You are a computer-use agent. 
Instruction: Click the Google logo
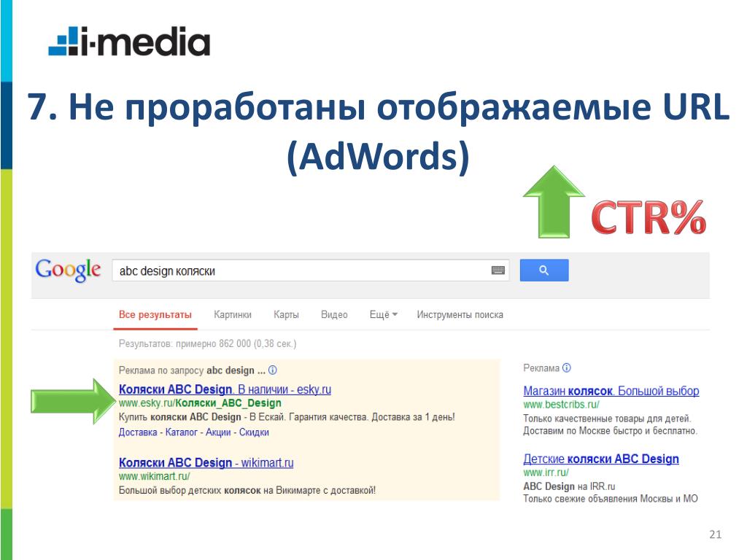pos(68,270)
